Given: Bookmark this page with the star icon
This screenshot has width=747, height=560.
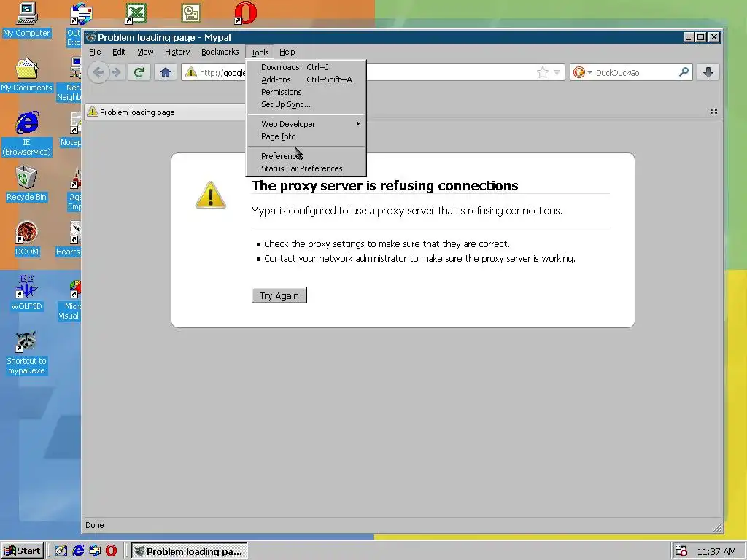Looking at the screenshot, I should pos(542,72).
